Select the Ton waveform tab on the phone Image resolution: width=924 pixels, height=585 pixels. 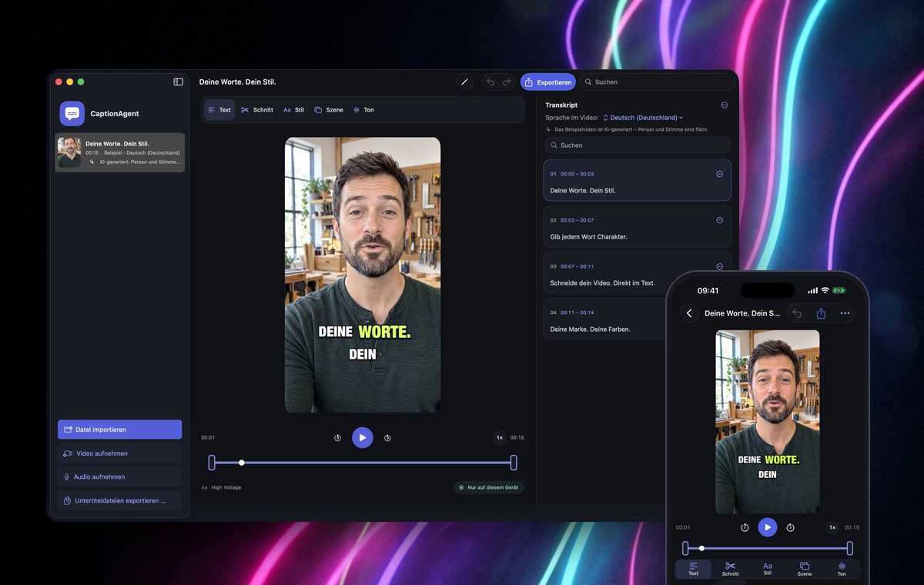point(842,569)
